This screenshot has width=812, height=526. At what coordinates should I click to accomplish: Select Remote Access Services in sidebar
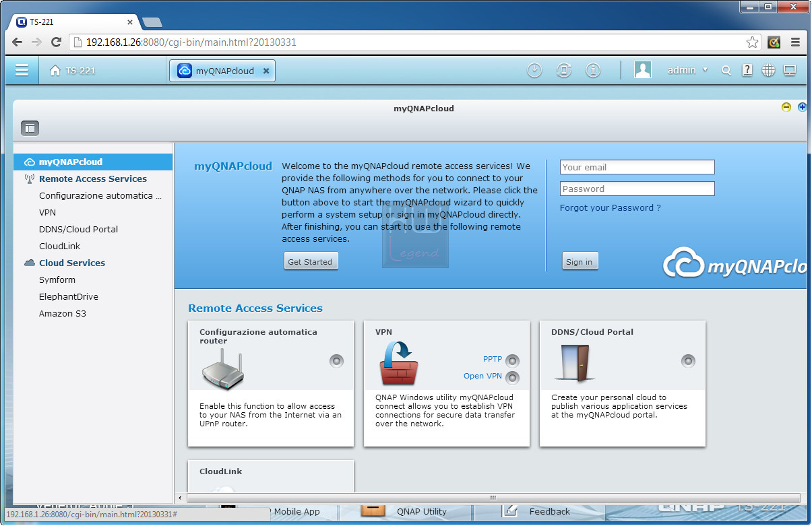click(93, 178)
